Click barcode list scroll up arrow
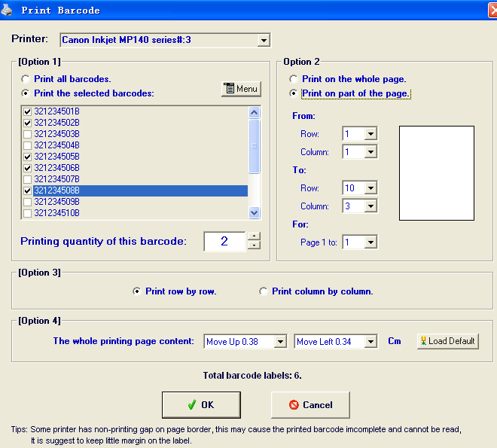This screenshot has height=448, width=497. click(x=255, y=112)
